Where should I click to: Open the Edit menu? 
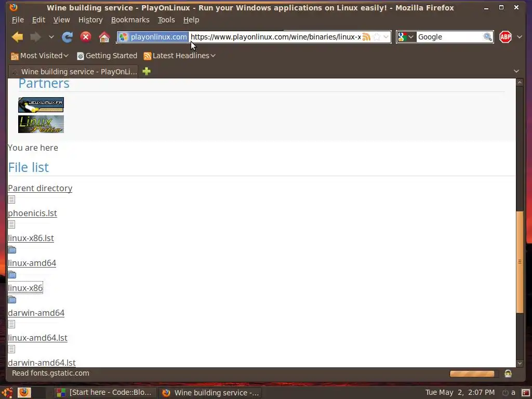pos(38,20)
